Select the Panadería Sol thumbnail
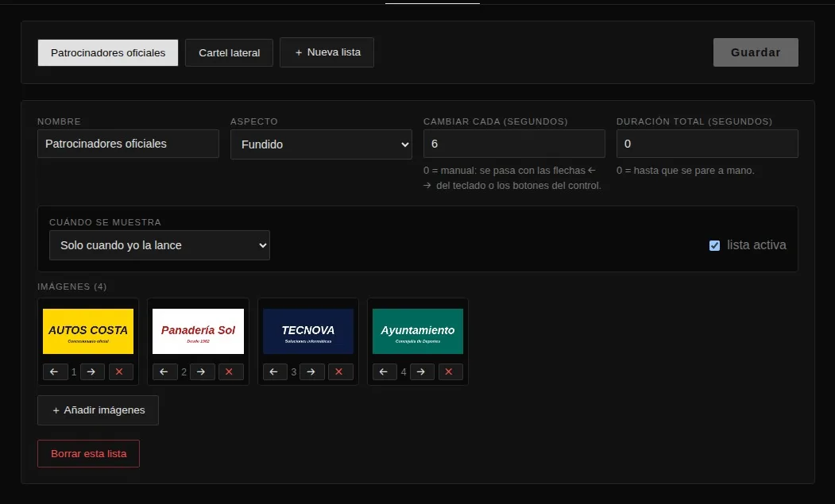Image resolution: width=835 pixels, height=504 pixels. [x=198, y=331]
